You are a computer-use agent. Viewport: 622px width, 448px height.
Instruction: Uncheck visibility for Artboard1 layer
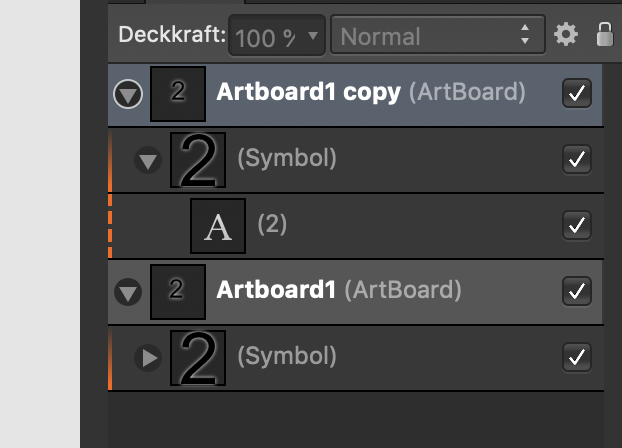577,291
